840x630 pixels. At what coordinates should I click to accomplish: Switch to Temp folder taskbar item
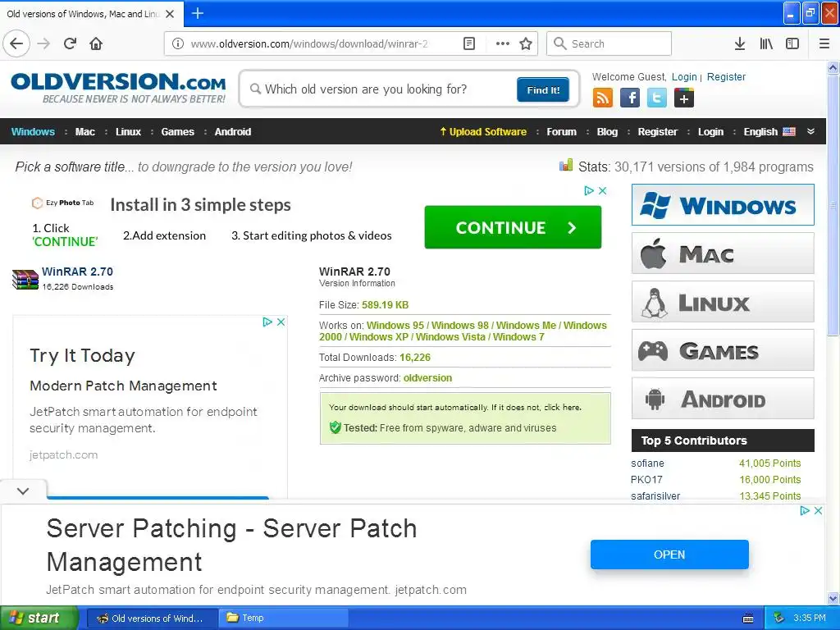(283, 618)
